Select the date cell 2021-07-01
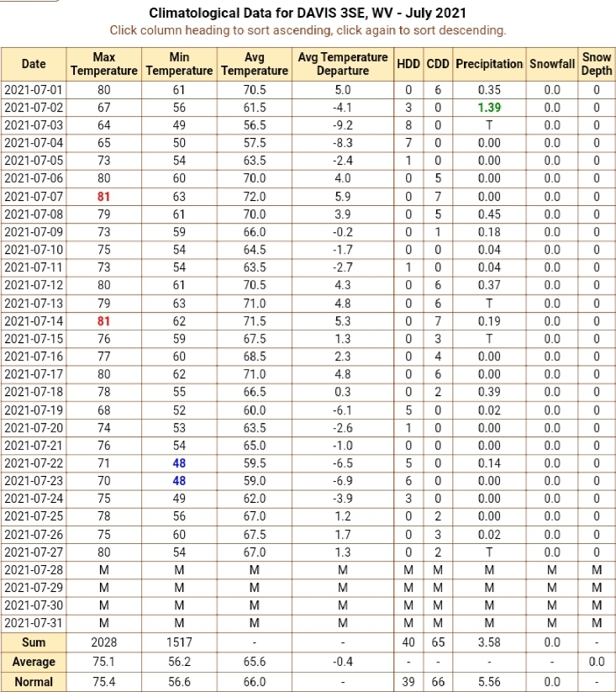Screen dimensions: 616x692 pos(34,90)
